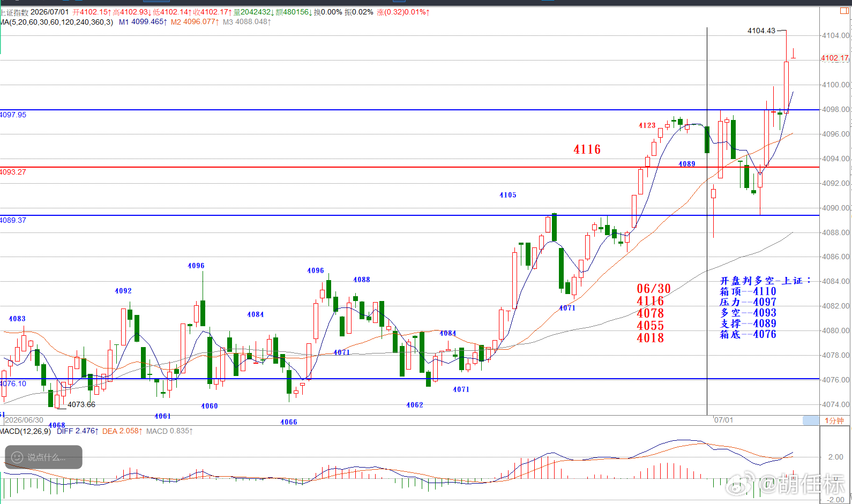Click the 4100.00 price axis label
Viewport: 852px width, 504px height.
836,85
